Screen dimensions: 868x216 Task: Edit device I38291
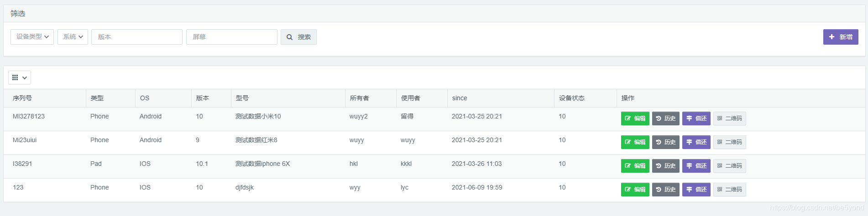click(x=635, y=166)
